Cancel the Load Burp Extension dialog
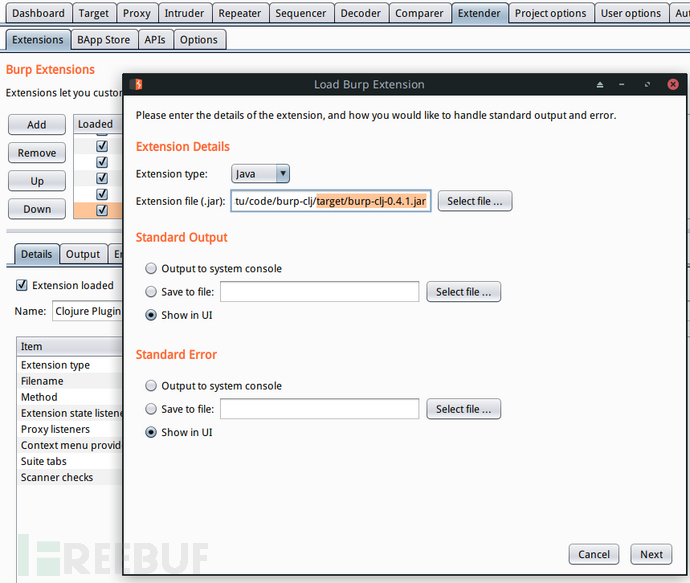Image resolution: width=690 pixels, height=583 pixels. click(x=593, y=554)
